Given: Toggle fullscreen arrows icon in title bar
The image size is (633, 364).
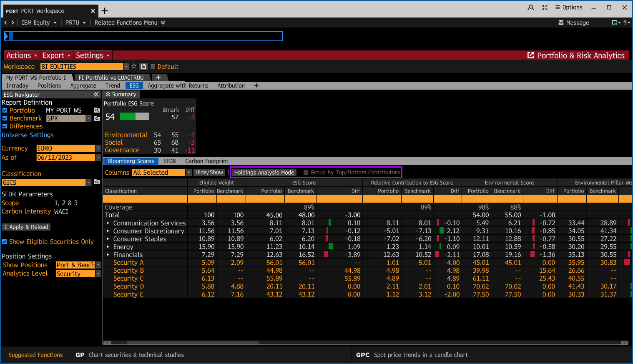Looking at the screenshot, I should 545,8.
